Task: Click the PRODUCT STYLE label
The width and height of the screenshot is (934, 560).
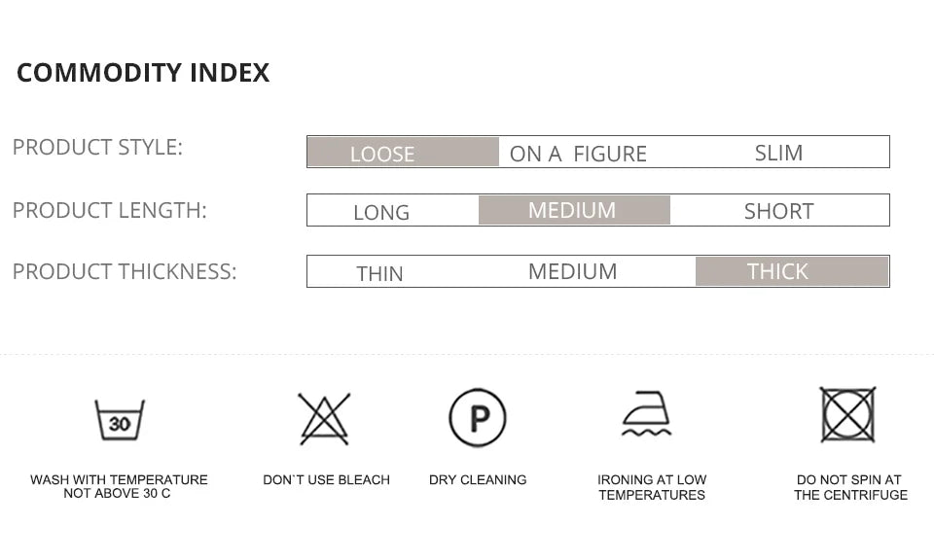Action: click(x=97, y=148)
